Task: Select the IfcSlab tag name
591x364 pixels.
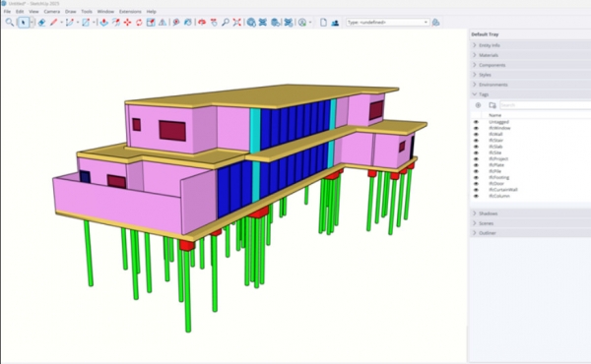Action: click(495, 147)
